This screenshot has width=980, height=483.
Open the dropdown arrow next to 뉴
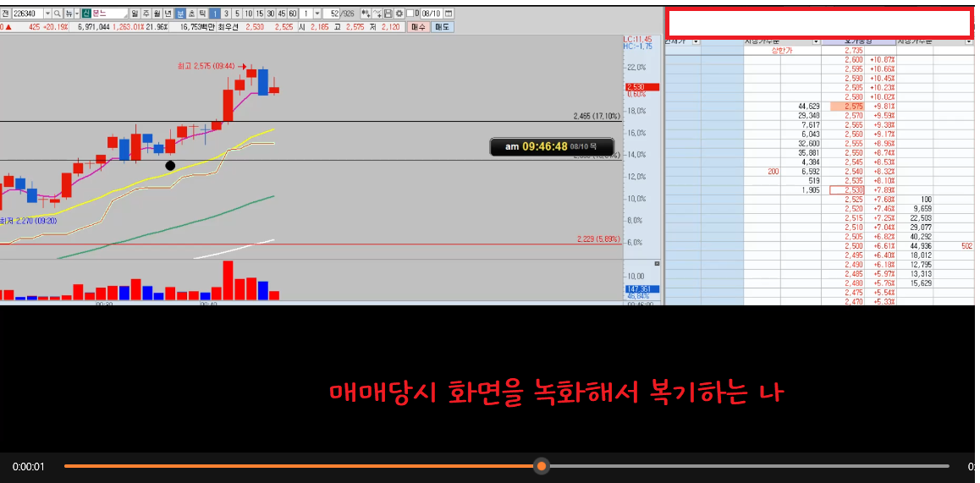coord(77,14)
